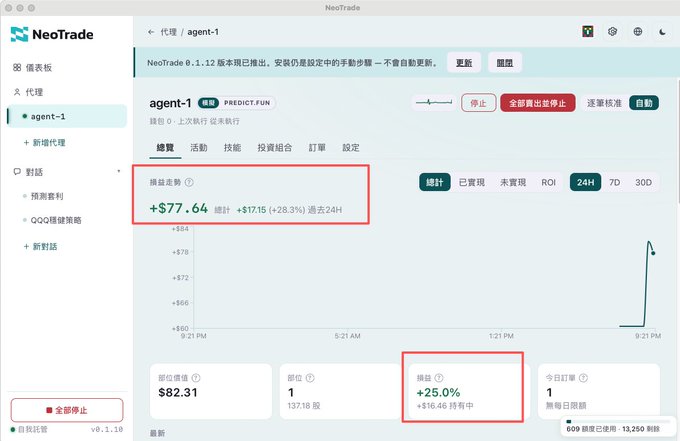Click the +25.0% P&L value

[x=438, y=392]
